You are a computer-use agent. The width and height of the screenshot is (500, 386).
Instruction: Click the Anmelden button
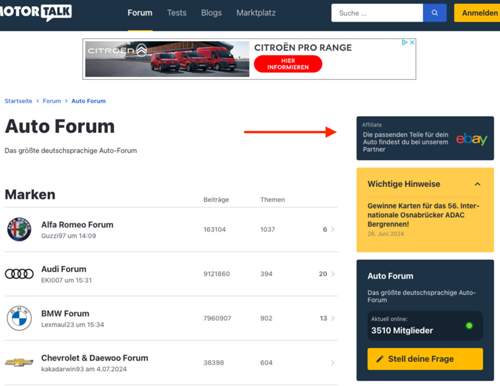point(477,13)
